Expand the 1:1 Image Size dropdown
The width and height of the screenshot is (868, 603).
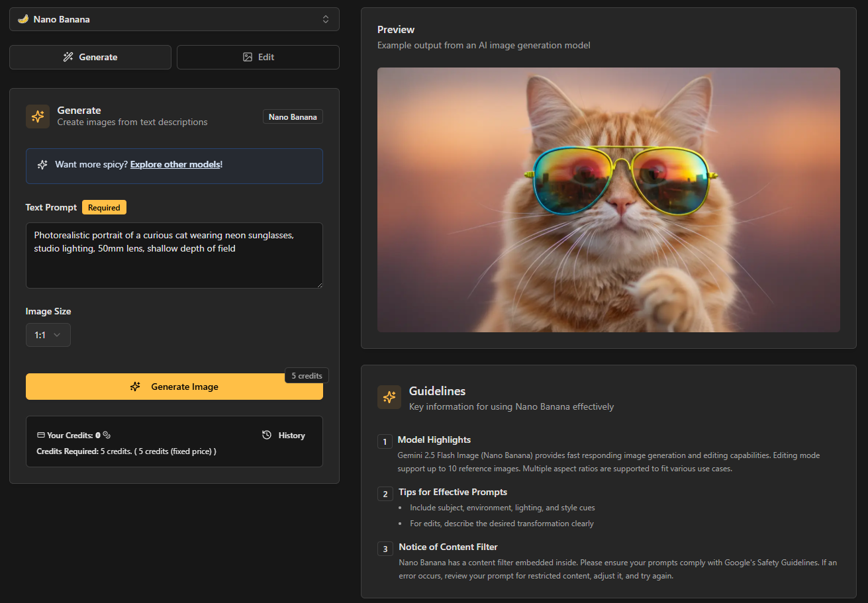(x=48, y=335)
